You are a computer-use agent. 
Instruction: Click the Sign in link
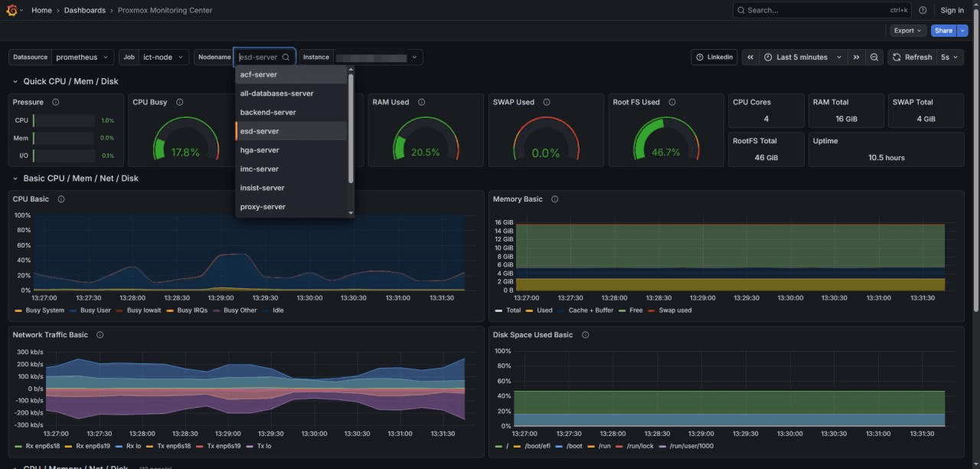tap(952, 10)
